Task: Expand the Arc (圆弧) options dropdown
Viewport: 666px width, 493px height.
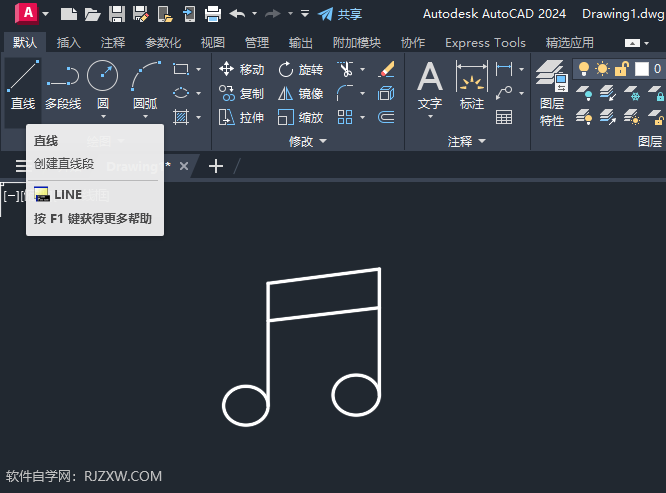Action: click(x=145, y=116)
